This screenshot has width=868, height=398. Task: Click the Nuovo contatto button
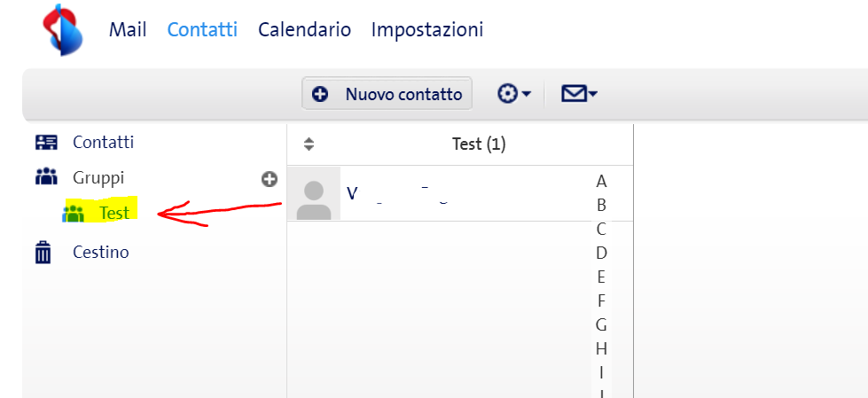[x=387, y=94]
